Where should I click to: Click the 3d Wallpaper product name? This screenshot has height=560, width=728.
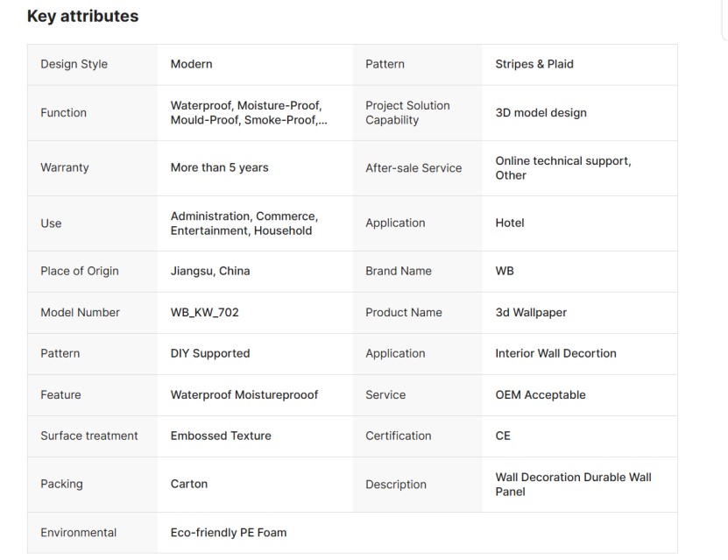pos(531,312)
